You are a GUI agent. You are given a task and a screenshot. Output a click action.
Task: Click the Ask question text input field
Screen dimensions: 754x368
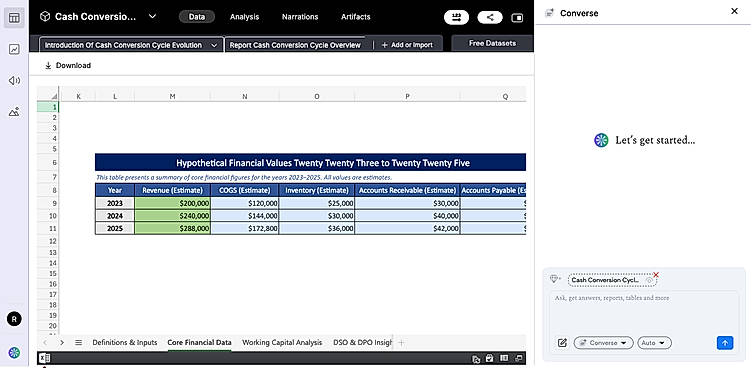[644, 310]
